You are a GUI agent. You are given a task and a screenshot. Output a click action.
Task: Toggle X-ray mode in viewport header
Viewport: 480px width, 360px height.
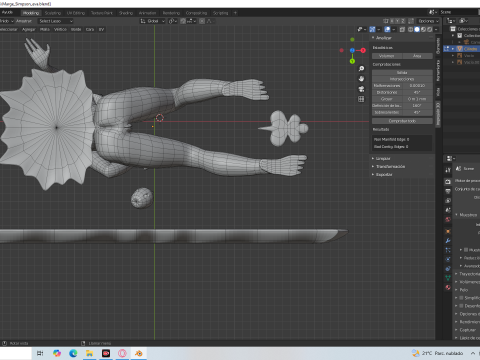pyautogui.click(x=402, y=29)
